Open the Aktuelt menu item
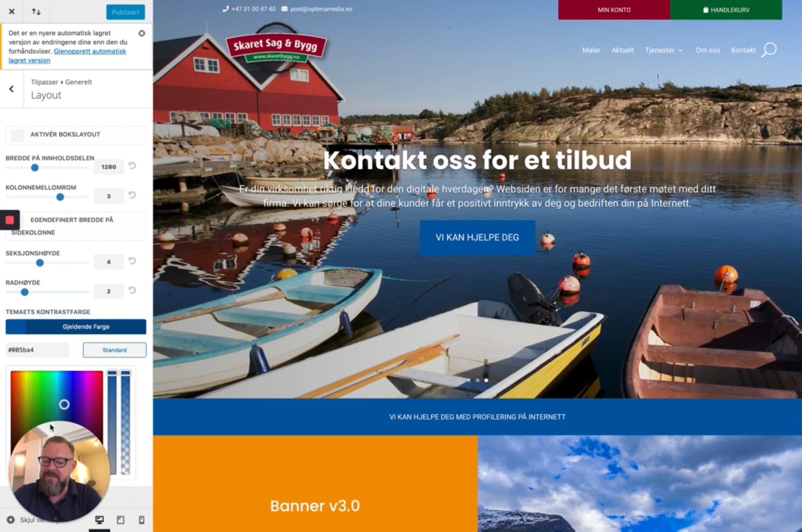This screenshot has height=532, width=802. tap(622, 50)
